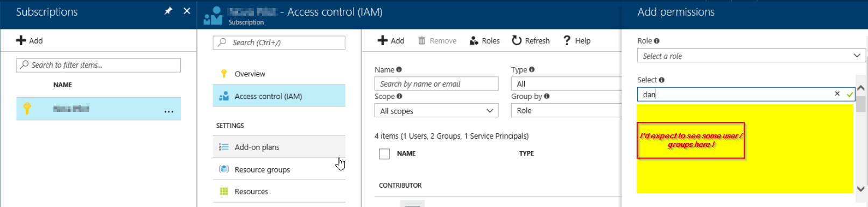The image size is (868, 207).
Task: Open the subscription row ellipsis menu
Action: point(169,111)
